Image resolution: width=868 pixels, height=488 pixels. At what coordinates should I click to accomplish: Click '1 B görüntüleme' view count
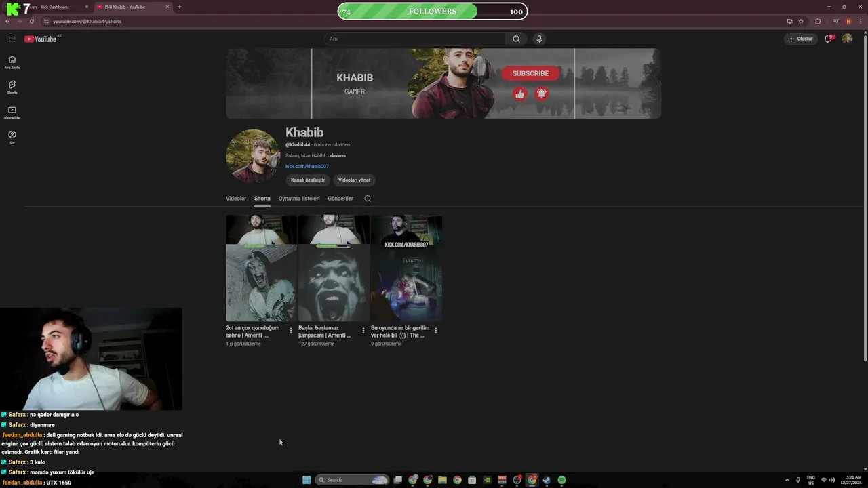(243, 344)
